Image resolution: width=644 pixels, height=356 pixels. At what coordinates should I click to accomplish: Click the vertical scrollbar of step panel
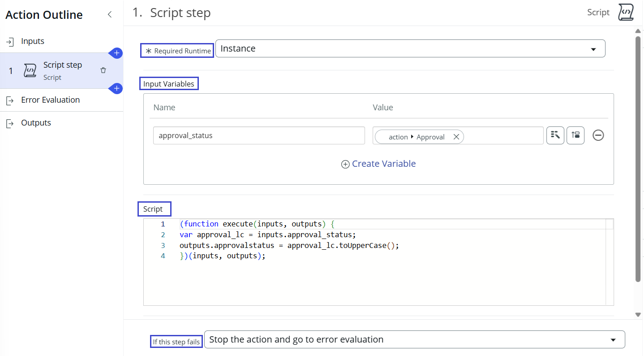coord(638,159)
